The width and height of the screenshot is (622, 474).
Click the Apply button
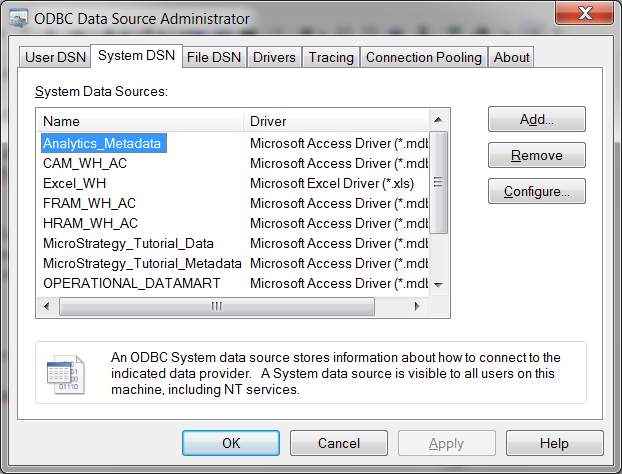click(447, 443)
